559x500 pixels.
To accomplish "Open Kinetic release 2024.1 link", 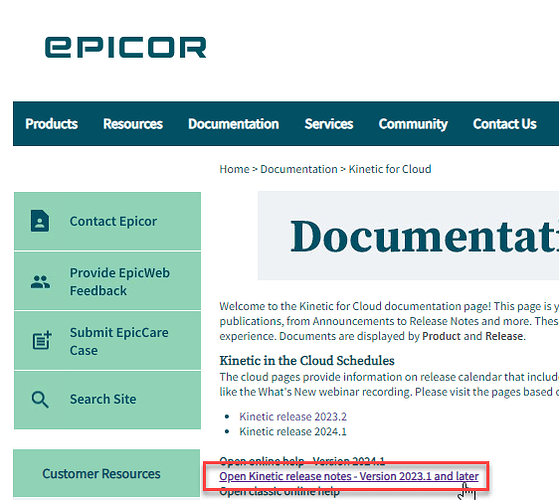I will pyautogui.click(x=293, y=432).
